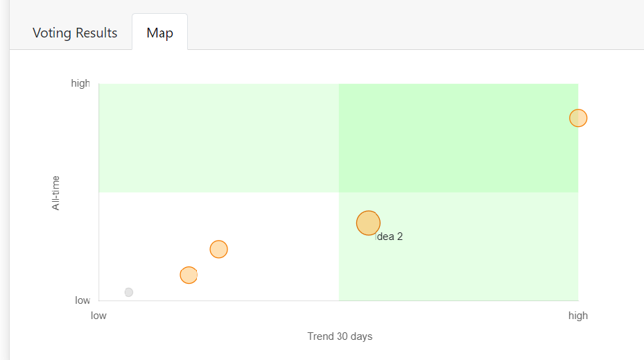
Task: Click the high label on vertical axis
Action: point(80,83)
